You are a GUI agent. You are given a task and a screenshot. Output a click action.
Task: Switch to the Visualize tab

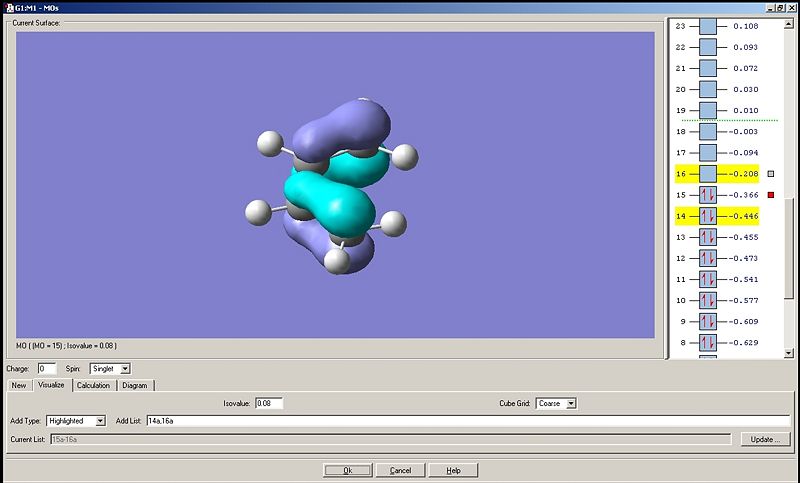pyautogui.click(x=52, y=385)
